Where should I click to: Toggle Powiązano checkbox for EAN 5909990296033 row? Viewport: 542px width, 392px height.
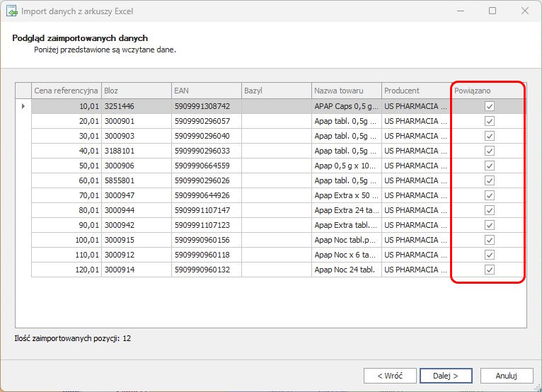tap(489, 151)
